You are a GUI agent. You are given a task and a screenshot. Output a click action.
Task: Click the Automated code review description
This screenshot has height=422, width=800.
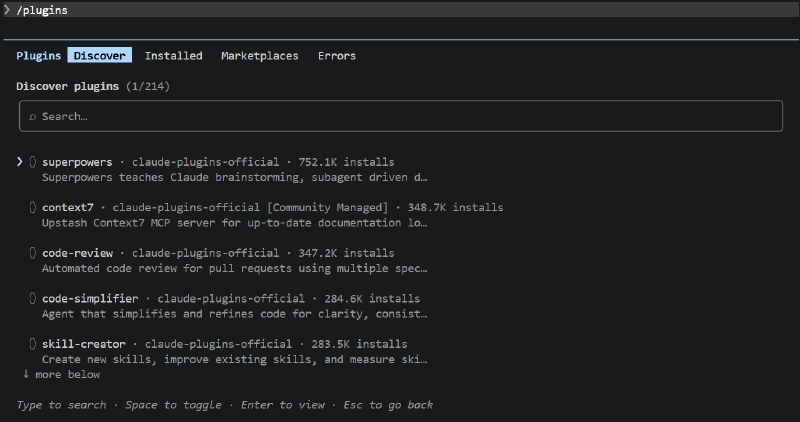click(235, 268)
